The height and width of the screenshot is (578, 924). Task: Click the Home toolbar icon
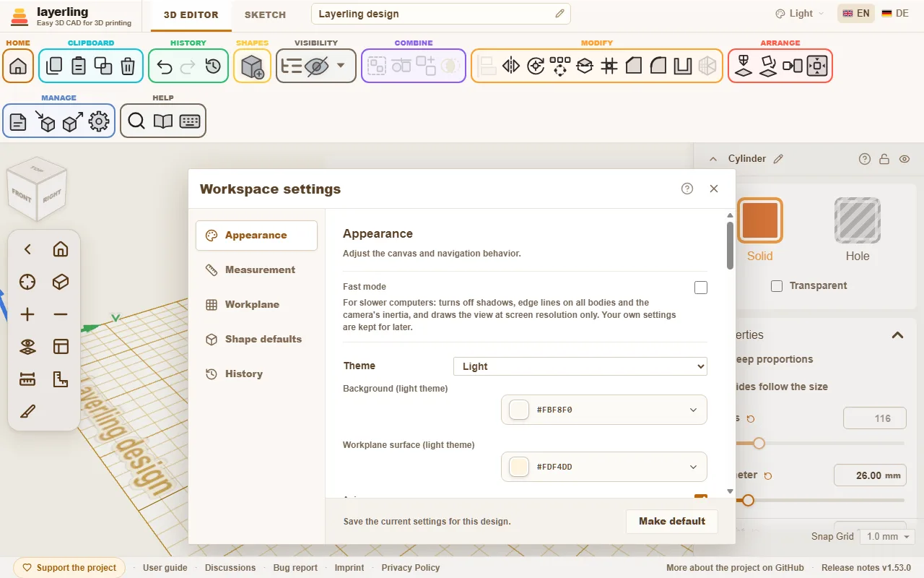pyautogui.click(x=18, y=66)
